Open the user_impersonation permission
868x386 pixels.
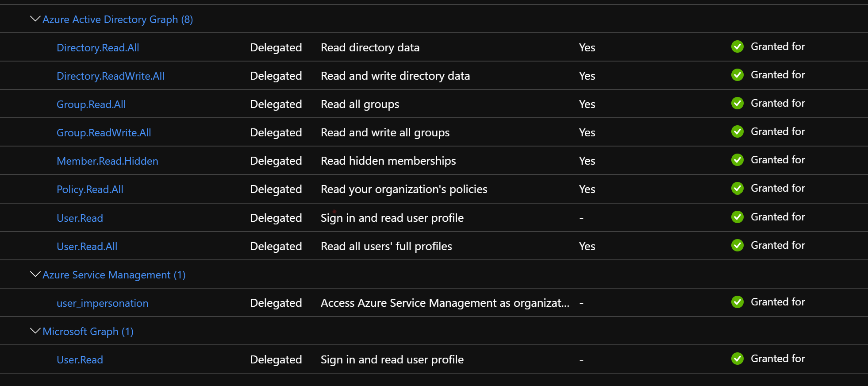(x=102, y=303)
